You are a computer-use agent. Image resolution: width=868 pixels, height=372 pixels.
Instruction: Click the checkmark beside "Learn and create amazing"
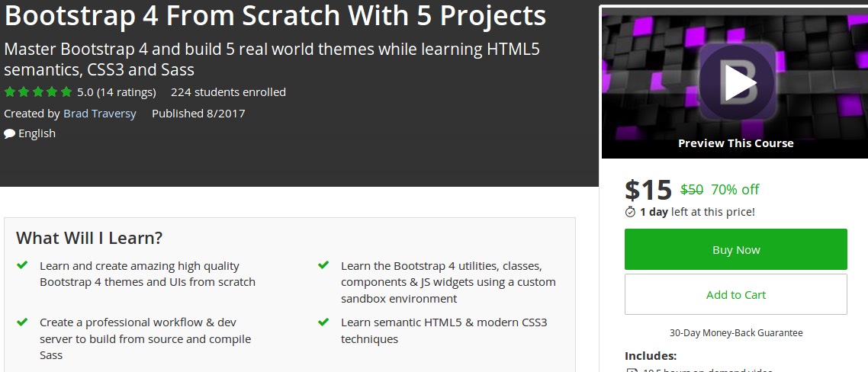(22, 265)
